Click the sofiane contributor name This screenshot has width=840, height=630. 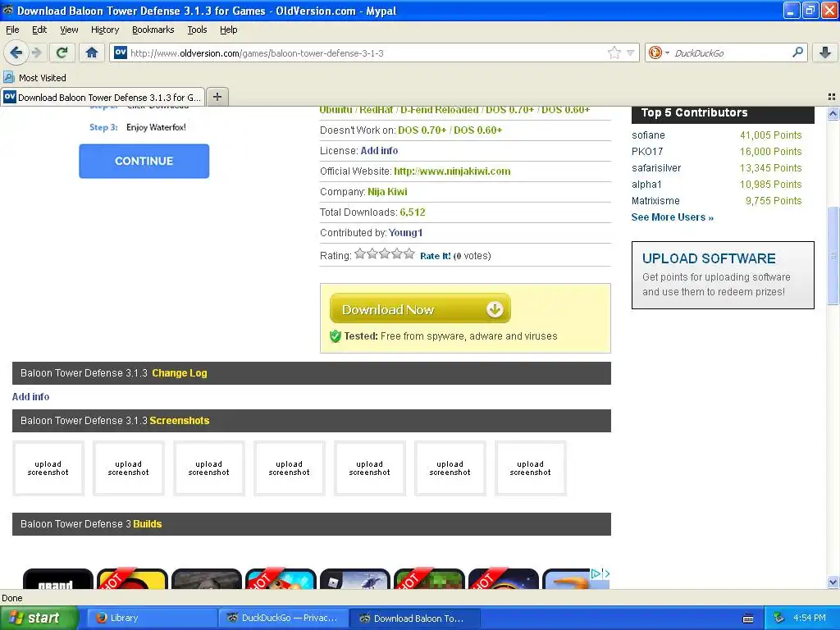click(648, 135)
